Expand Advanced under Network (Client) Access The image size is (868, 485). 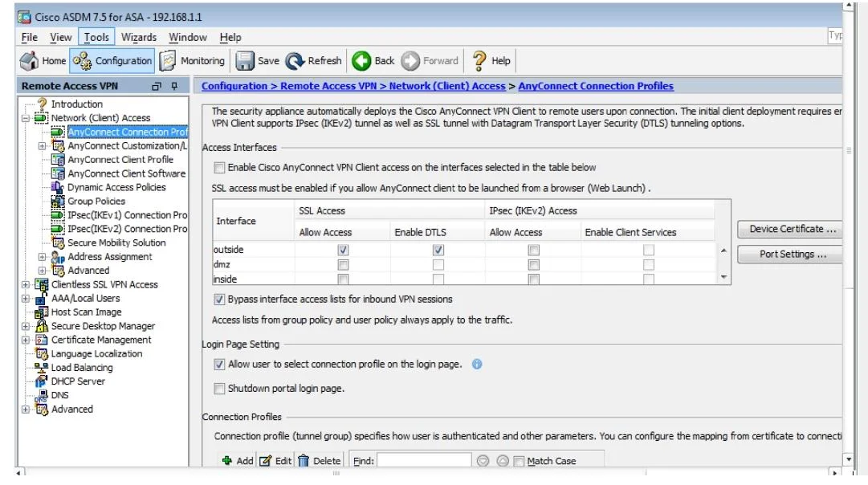[42, 271]
